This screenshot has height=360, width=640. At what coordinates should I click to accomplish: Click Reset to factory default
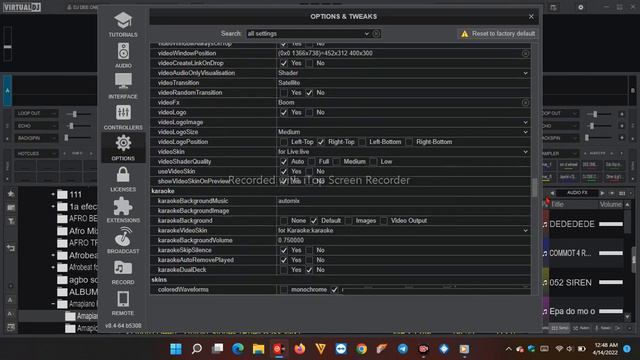497,34
